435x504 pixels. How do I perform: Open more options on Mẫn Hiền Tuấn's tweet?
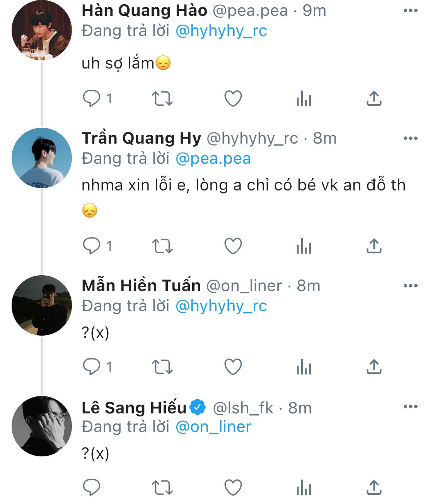tap(410, 286)
